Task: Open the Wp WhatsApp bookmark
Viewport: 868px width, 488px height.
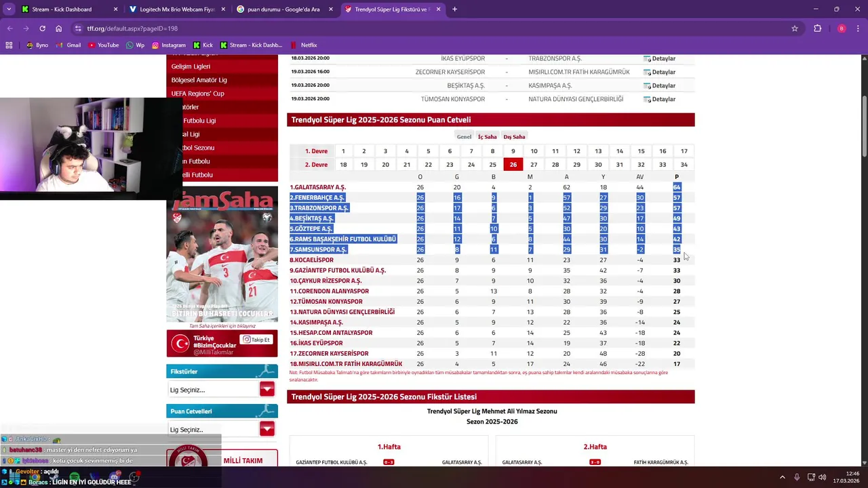Action: 135,45
